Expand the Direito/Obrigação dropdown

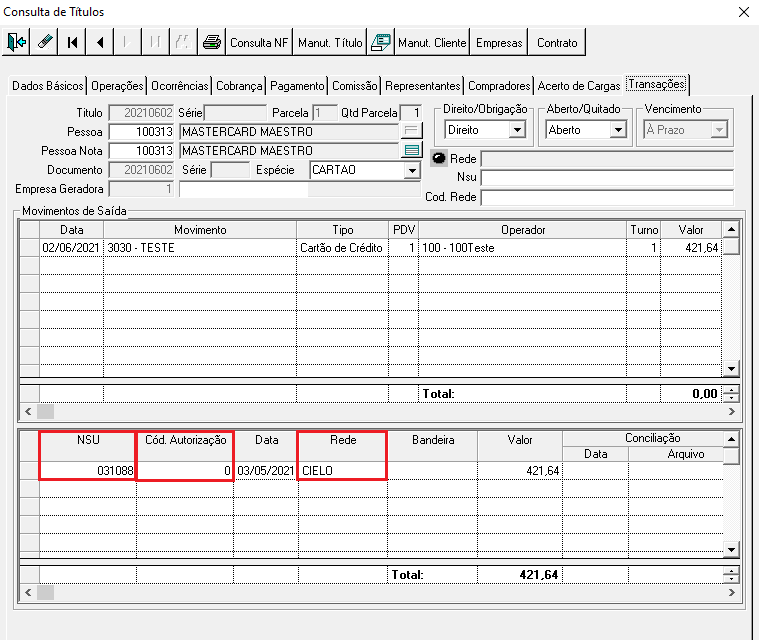point(517,130)
